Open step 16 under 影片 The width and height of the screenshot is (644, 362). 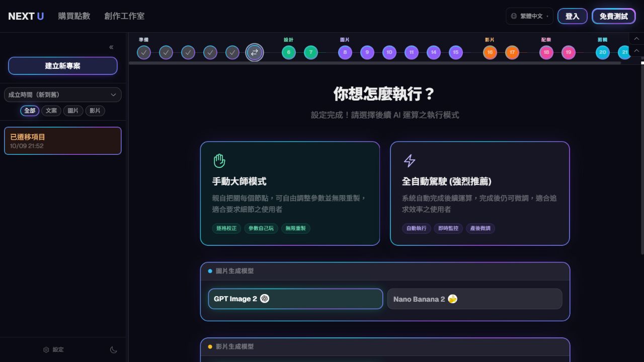point(490,52)
